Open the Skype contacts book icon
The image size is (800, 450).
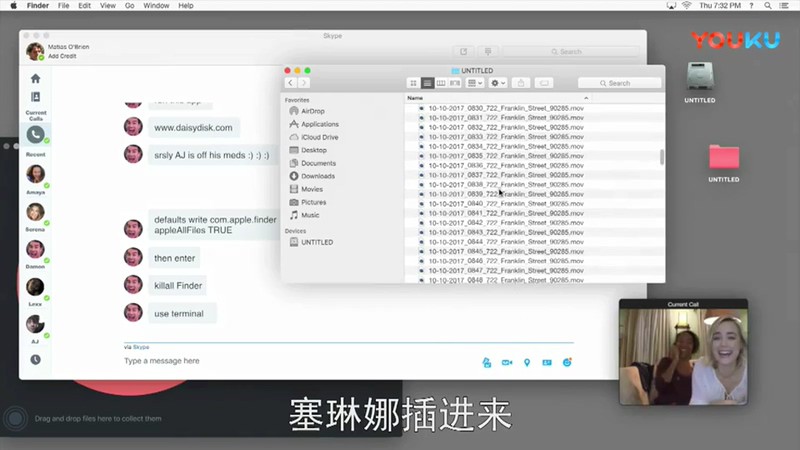click(35, 97)
